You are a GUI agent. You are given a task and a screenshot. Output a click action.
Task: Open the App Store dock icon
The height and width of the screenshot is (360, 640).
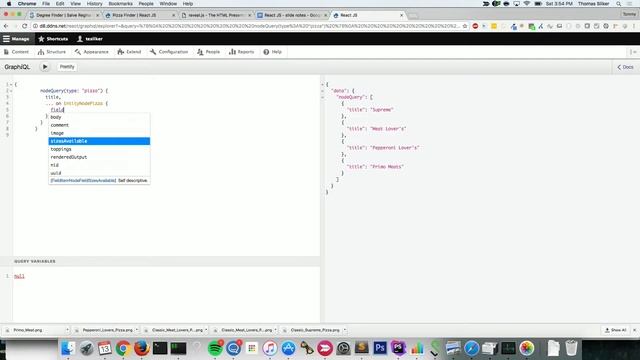tap(288, 348)
